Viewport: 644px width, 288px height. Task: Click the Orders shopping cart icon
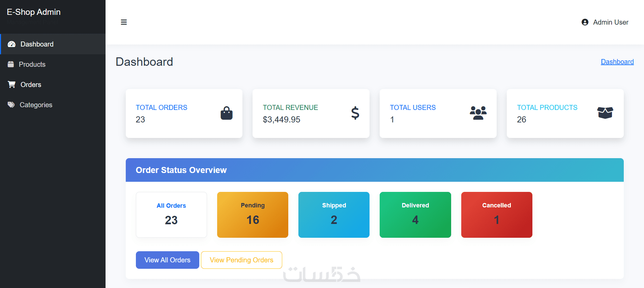pos(12,85)
